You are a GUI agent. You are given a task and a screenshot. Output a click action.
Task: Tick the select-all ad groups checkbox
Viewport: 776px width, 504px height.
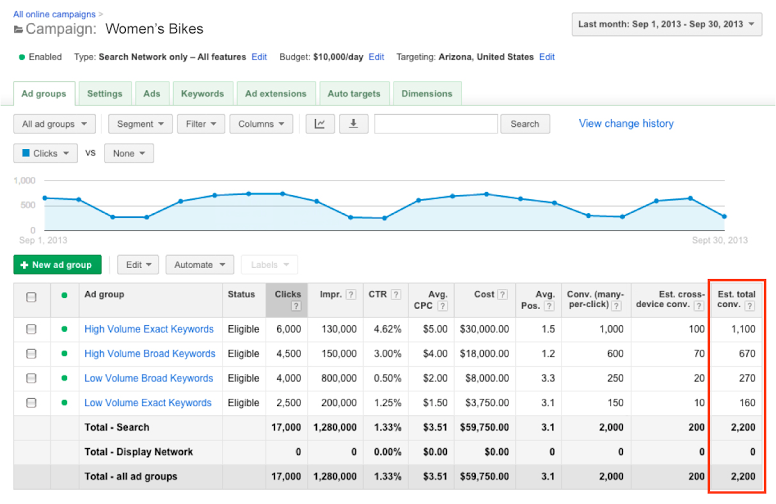click(31, 297)
